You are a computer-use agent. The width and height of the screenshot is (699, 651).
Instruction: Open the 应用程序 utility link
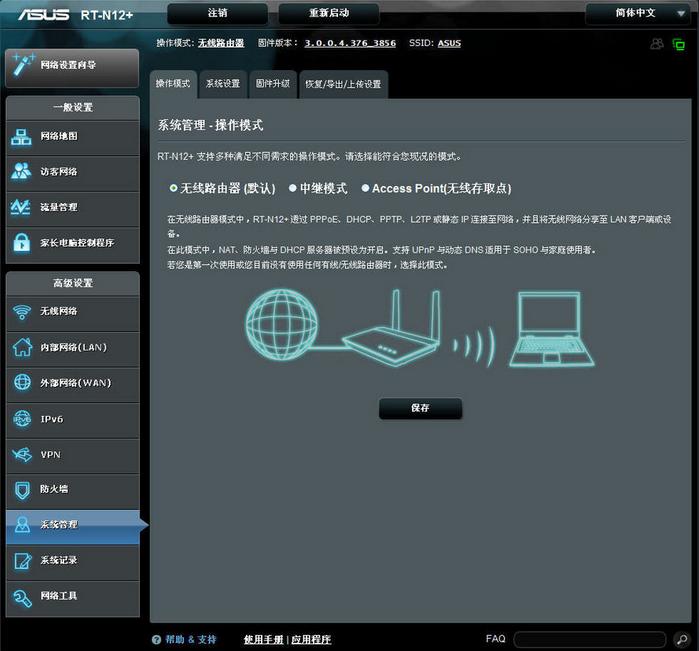point(311,640)
